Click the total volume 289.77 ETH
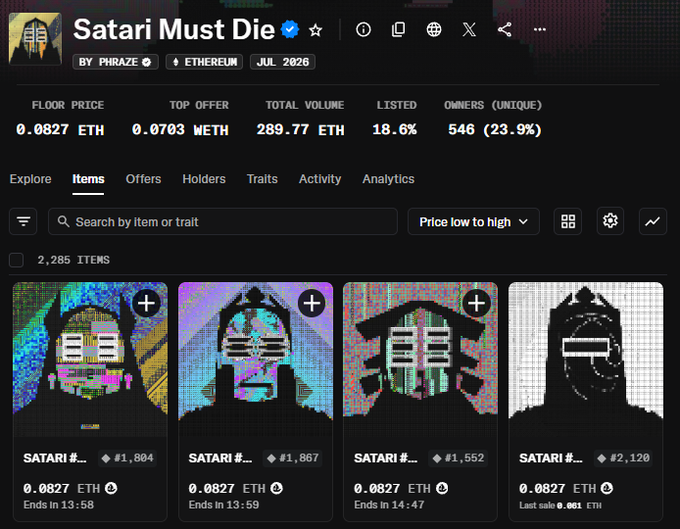 [300, 130]
